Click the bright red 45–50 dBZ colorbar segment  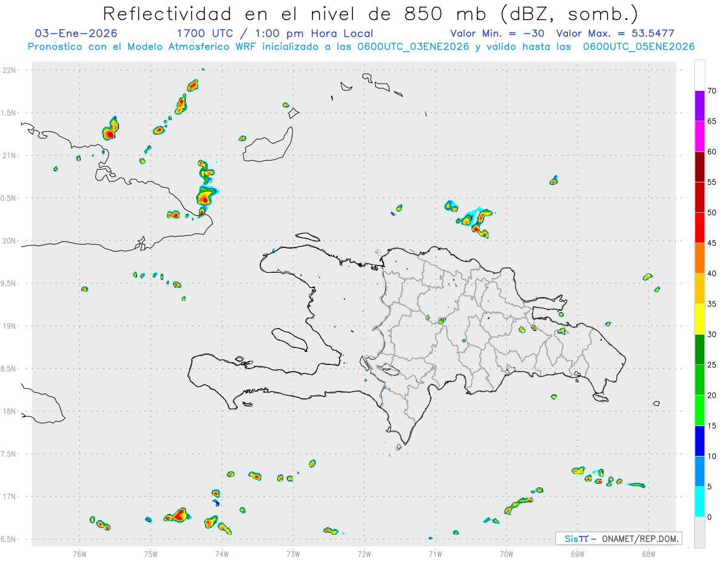(x=699, y=228)
